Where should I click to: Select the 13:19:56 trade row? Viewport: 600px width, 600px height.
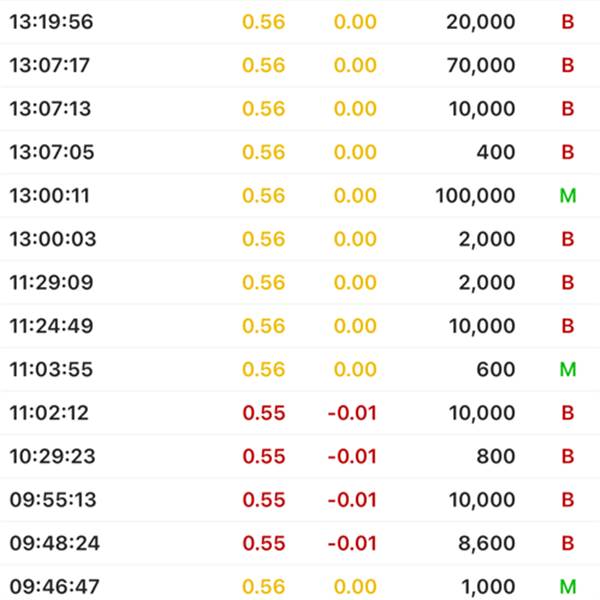(300, 21)
